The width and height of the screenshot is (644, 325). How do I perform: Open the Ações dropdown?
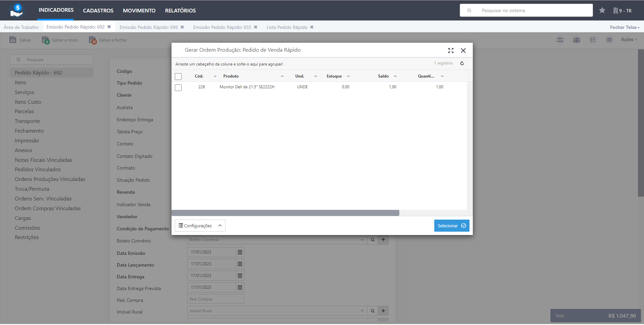click(629, 40)
